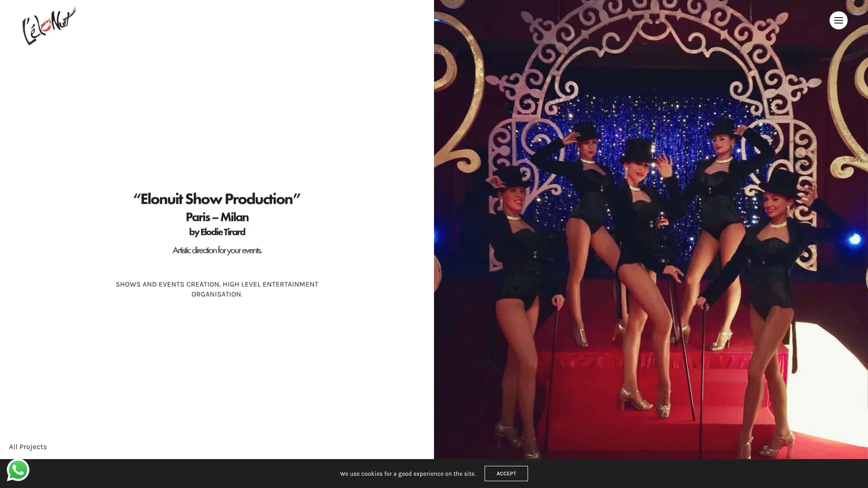Screen dimensions: 868x488
Task: Click the "Elonuit Show Production" heading
Action: pyautogui.click(x=217, y=199)
